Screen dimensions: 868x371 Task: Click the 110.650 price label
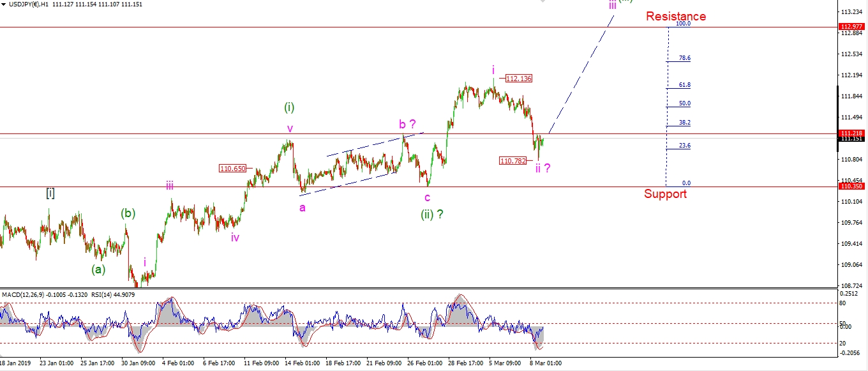pos(232,169)
